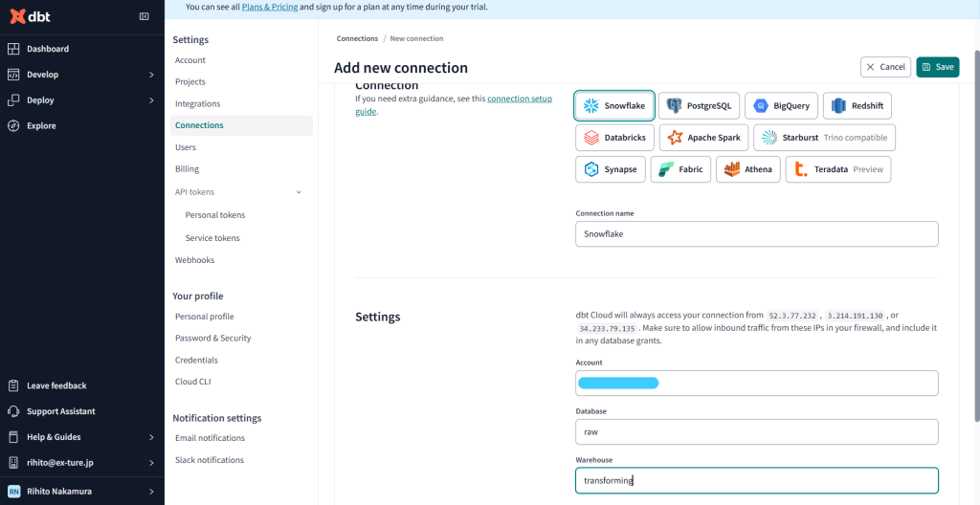Expand the Deploy menu chevron
Image resolution: width=980 pixels, height=505 pixels.
click(151, 100)
